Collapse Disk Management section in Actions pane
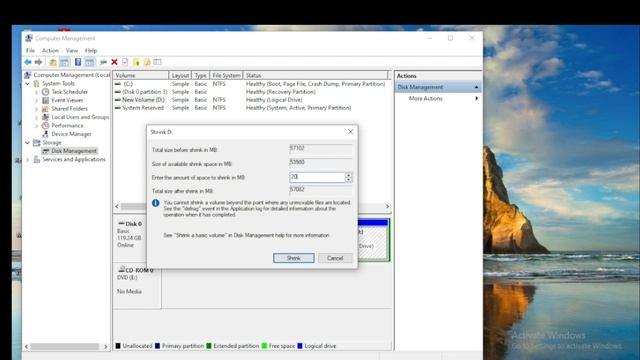 (476, 87)
